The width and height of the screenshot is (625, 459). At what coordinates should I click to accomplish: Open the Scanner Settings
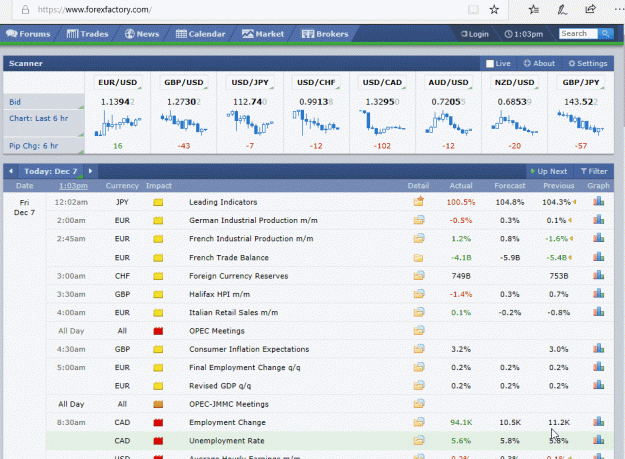pyautogui.click(x=588, y=63)
